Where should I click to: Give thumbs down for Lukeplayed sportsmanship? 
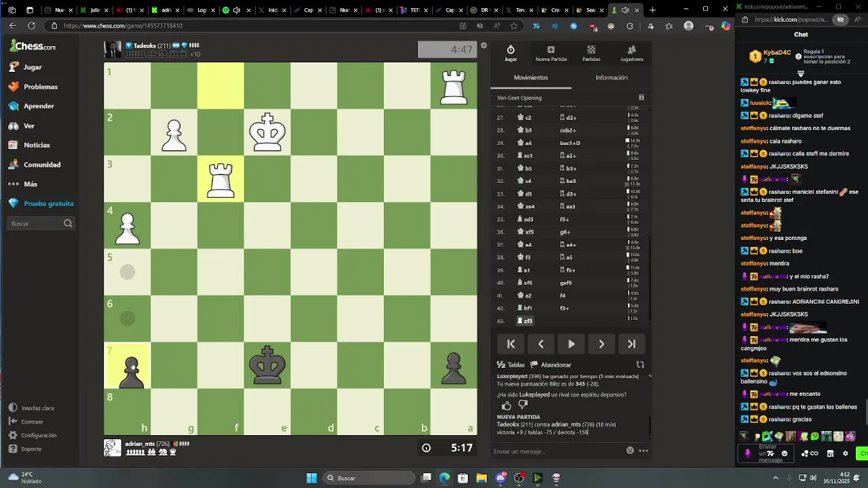pos(523,405)
